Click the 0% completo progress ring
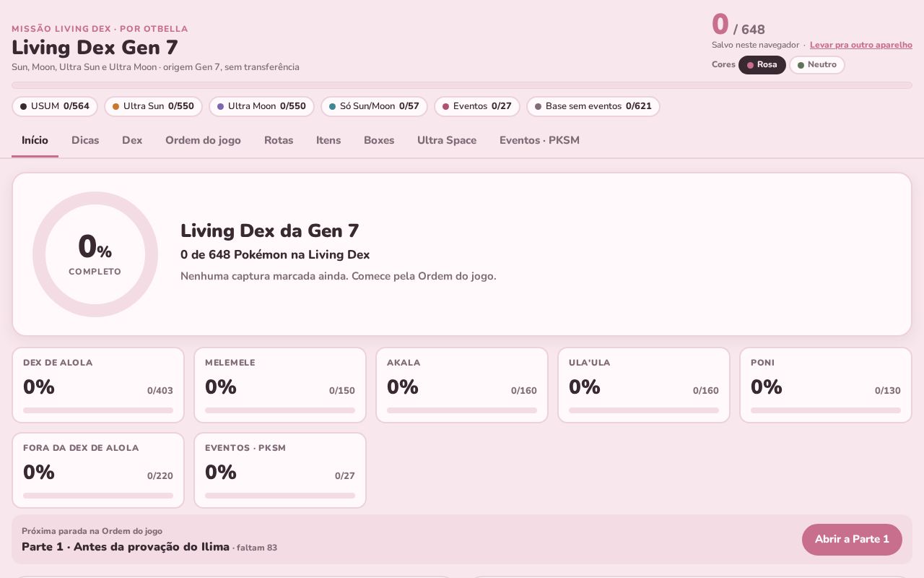The image size is (924, 578). [x=95, y=254]
